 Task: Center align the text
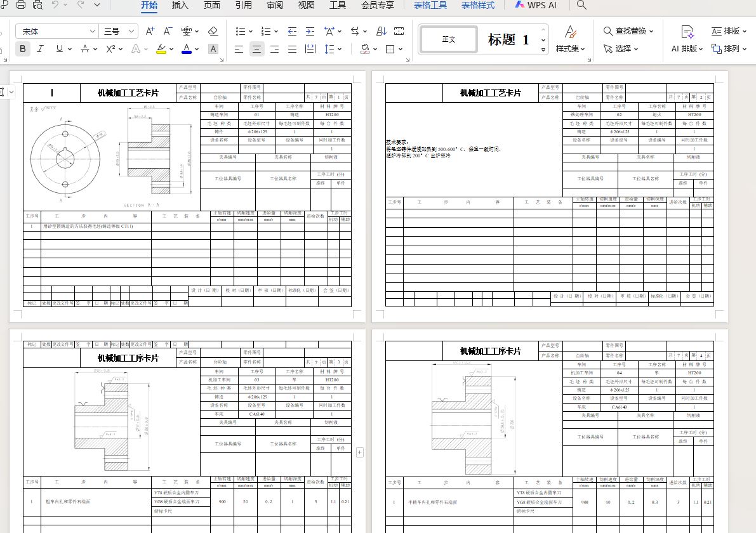(256, 49)
